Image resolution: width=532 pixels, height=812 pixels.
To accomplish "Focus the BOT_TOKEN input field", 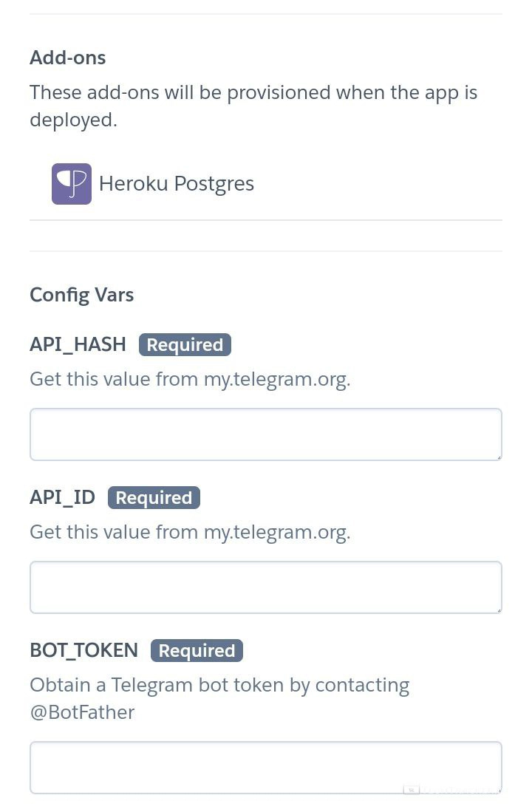I will (x=265, y=768).
